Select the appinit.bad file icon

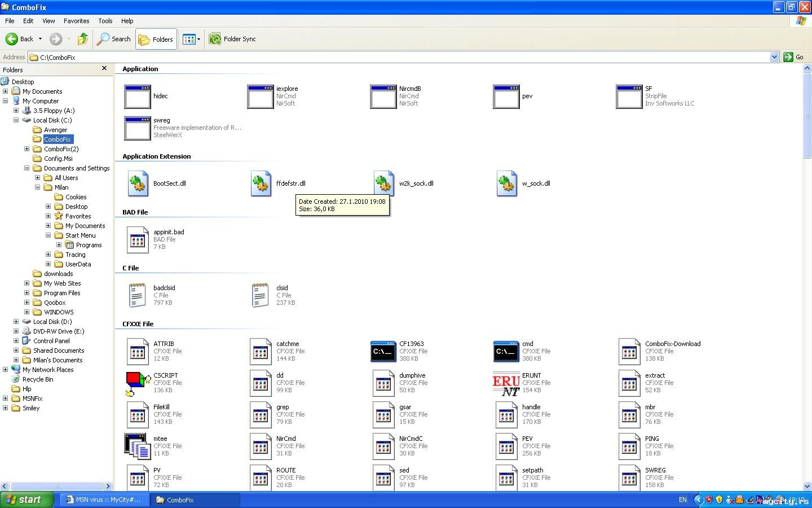click(138, 240)
